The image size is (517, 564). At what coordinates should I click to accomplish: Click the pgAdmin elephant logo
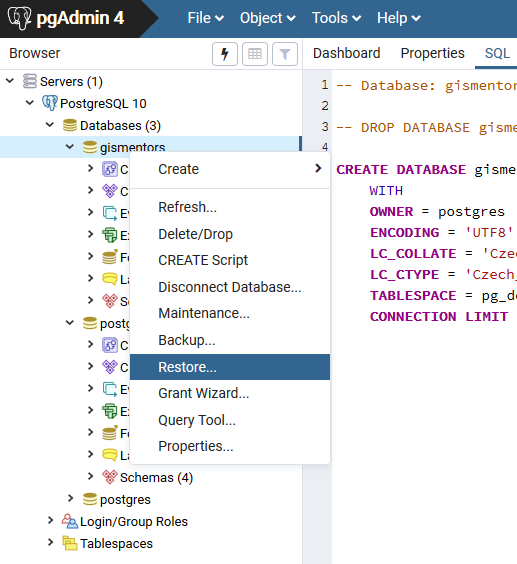pos(19,18)
